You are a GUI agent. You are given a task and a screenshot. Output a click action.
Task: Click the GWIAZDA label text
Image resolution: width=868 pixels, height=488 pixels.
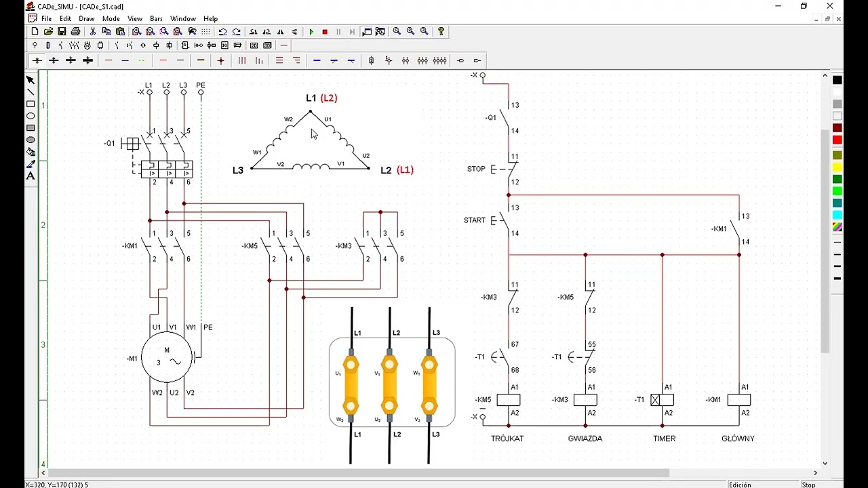click(x=585, y=439)
